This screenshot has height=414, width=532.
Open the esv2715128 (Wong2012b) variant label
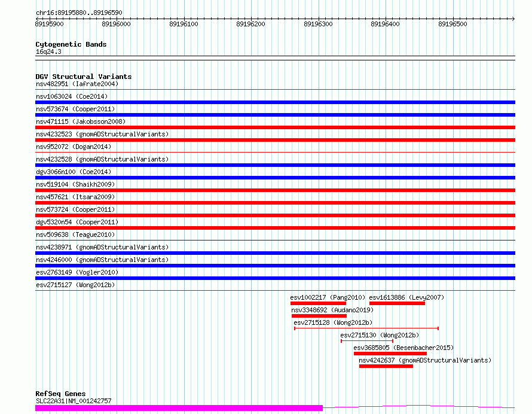333,322
